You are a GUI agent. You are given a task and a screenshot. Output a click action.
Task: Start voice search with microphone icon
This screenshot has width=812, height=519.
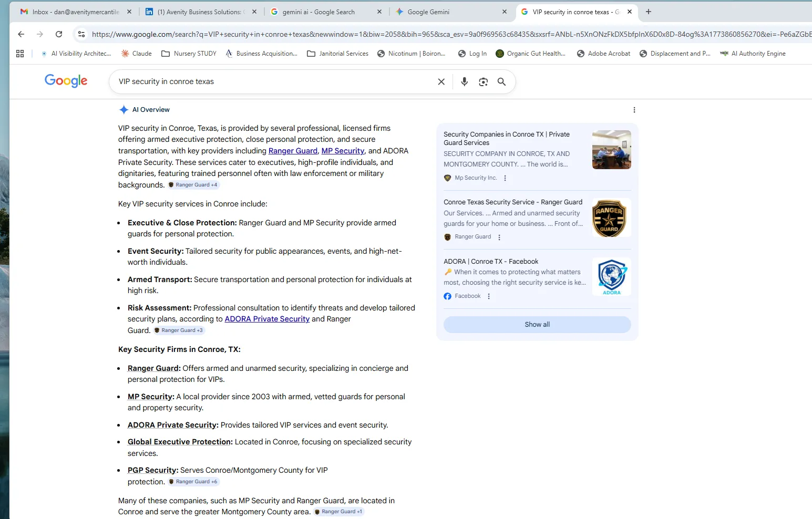pyautogui.click(x=464, y=81)
